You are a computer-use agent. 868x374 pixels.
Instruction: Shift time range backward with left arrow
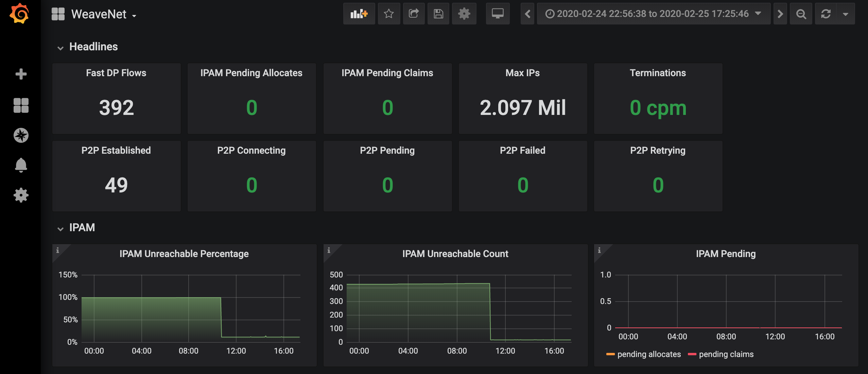(527, 14)
